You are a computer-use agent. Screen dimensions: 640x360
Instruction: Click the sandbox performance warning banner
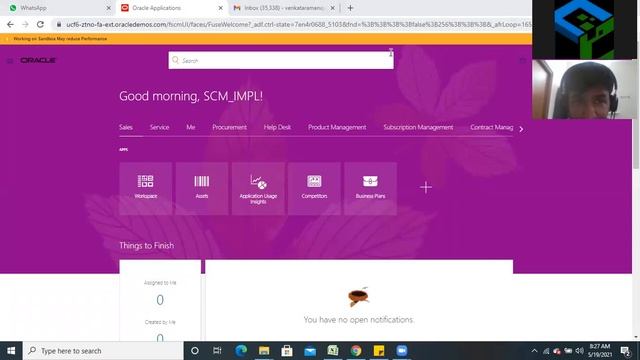[x=266, y=39]
